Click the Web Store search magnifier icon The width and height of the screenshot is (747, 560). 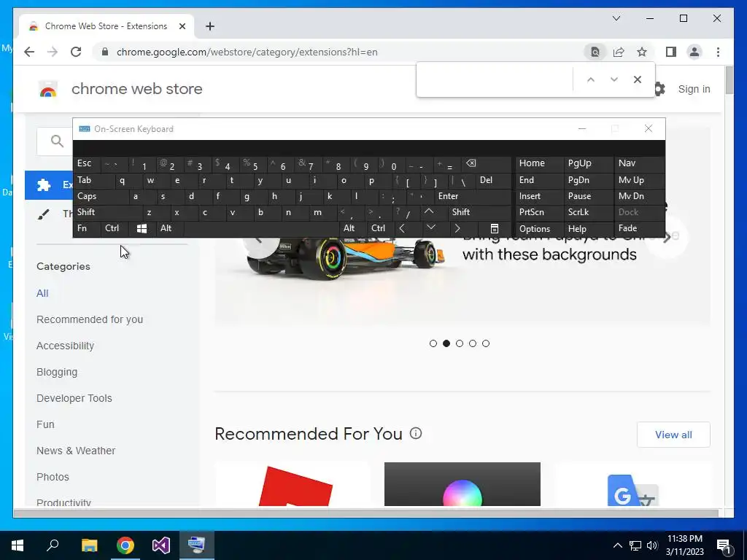click(x=57, y=141)
